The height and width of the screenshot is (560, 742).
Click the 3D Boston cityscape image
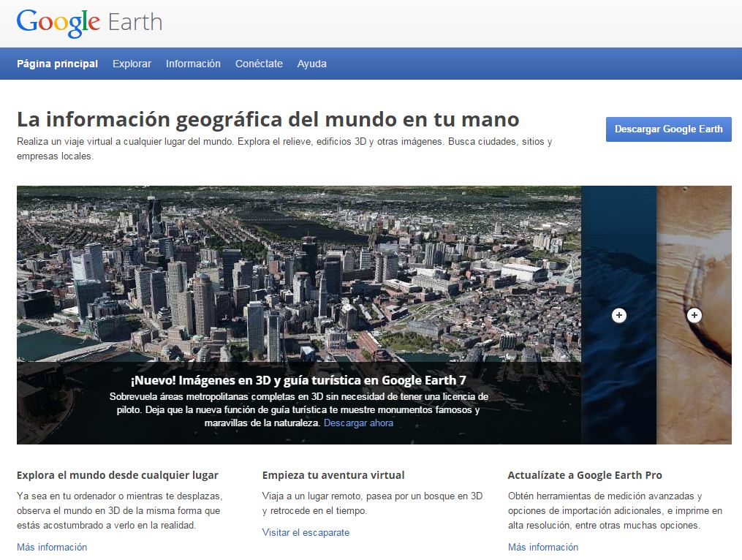coord(298,273)
